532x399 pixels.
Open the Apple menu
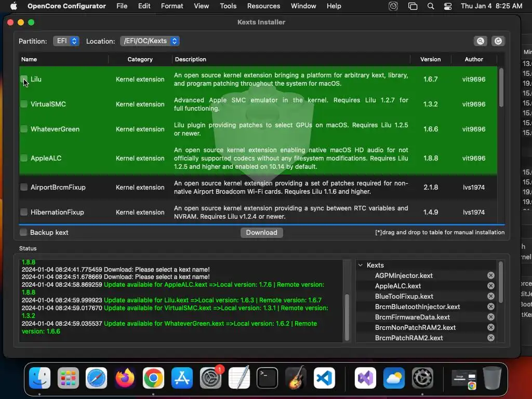(14, 6)
